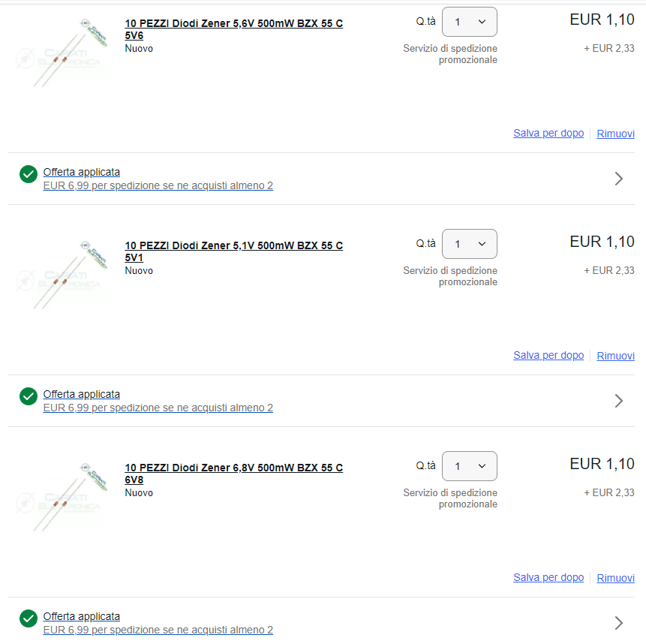Save the 5,6V Zener item for later
Image resolution: width=646 pixels, height=644 pixels.
pos(548,133)
